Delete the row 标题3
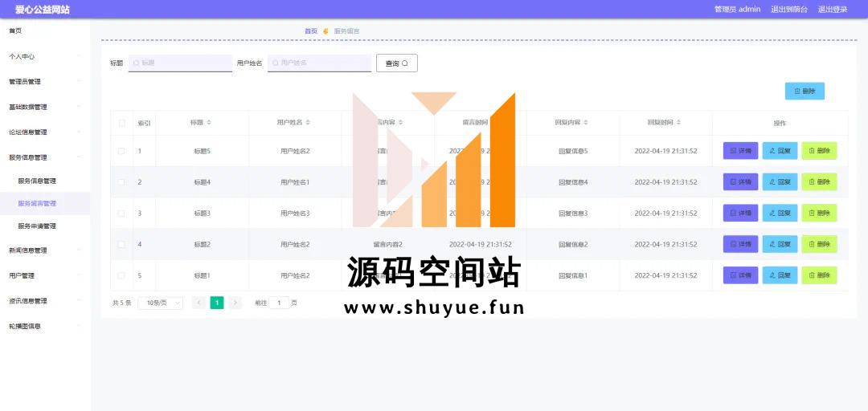This screenshot has width=868, height=411. [x=819, y=213]
